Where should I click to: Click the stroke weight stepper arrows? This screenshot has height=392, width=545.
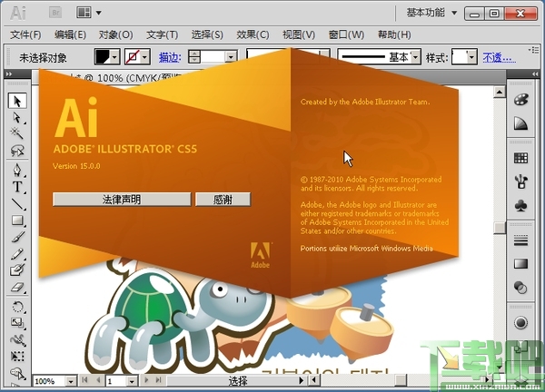pyautogui.click(x=194, y=56)
